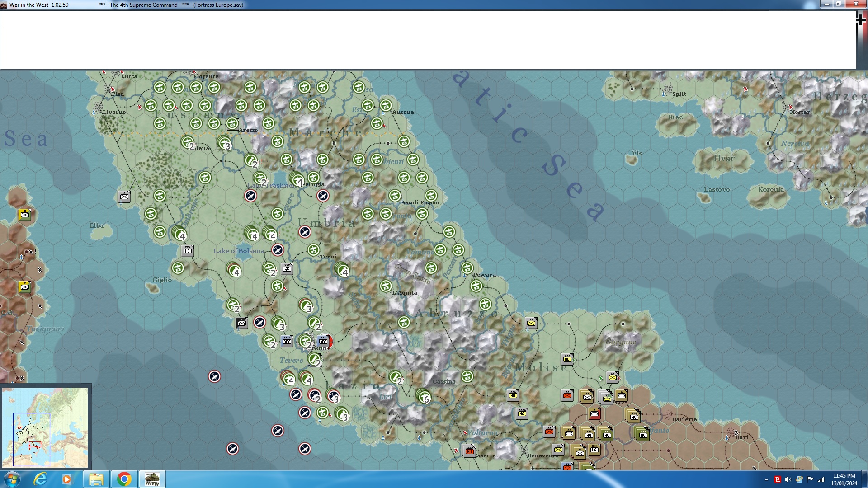Select the gray infantry counter off the Tuscany coast
868x488 pixels.
pos(124,197)
